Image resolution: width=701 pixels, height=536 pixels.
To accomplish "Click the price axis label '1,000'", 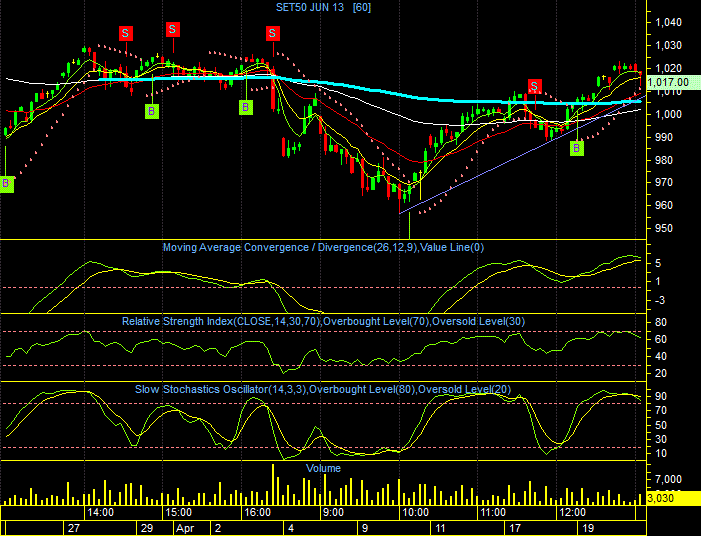I will pos(668,114).
